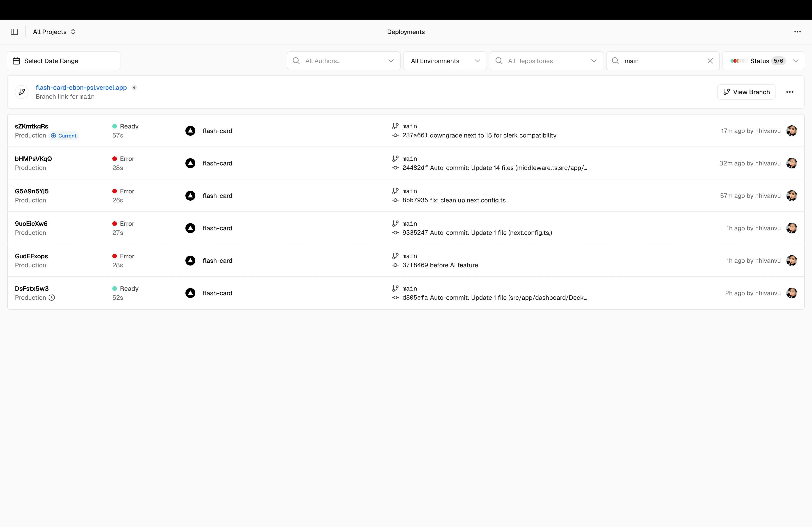The image size is (812, 527).
Task: Open the branch link card ellipsis menu
Action: (790, 92)
